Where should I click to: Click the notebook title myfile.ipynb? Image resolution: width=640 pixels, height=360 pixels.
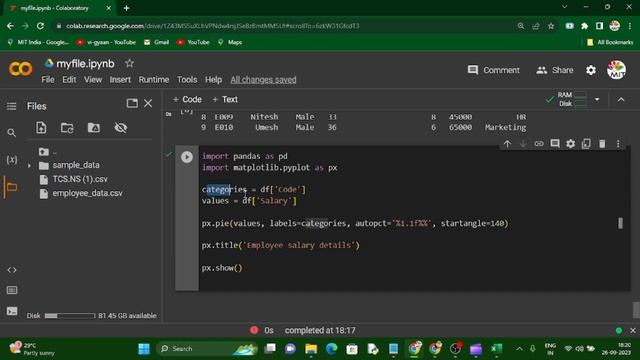[x=85, y=64]
